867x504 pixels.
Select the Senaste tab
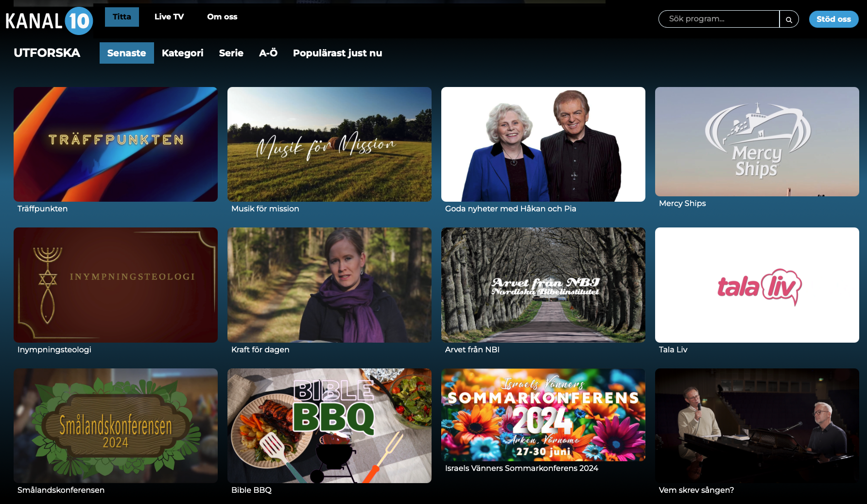click(x=126, y=53)
